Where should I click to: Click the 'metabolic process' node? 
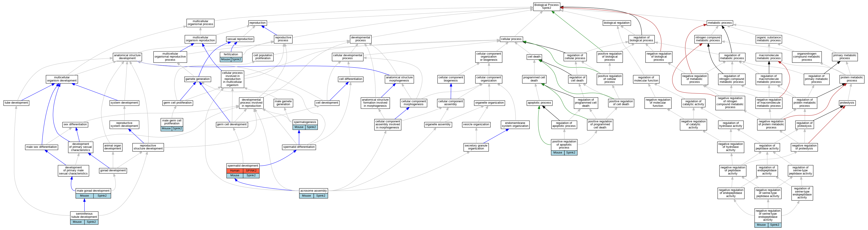(x=720, y=23)
